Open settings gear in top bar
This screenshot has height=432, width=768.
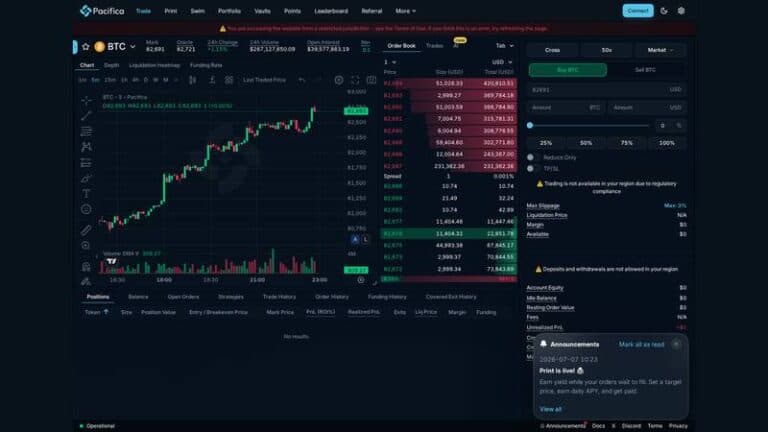coord(681,11)
